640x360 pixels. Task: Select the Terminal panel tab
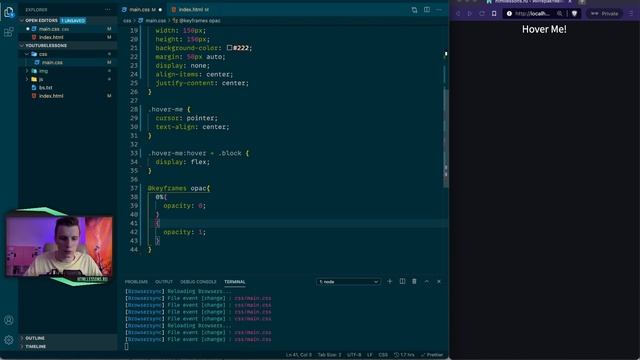pyautogui.click(x=235, y=282)
